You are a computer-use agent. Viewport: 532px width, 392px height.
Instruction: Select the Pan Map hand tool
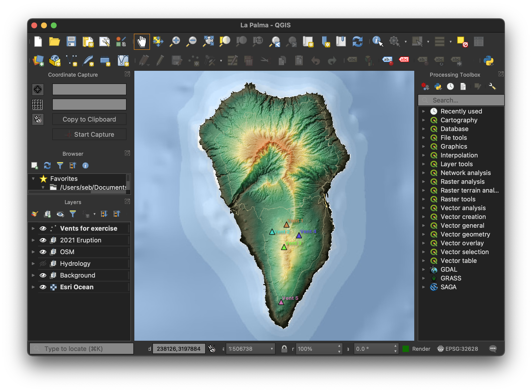[142, 42]
